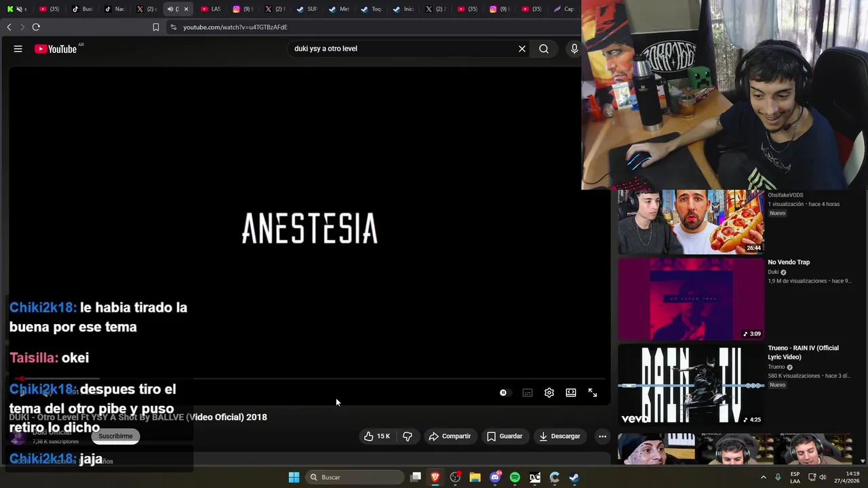
Task: Switch to the TikTok 'Nac' tab
Action: pyautogui.click(x=114, y=9)
